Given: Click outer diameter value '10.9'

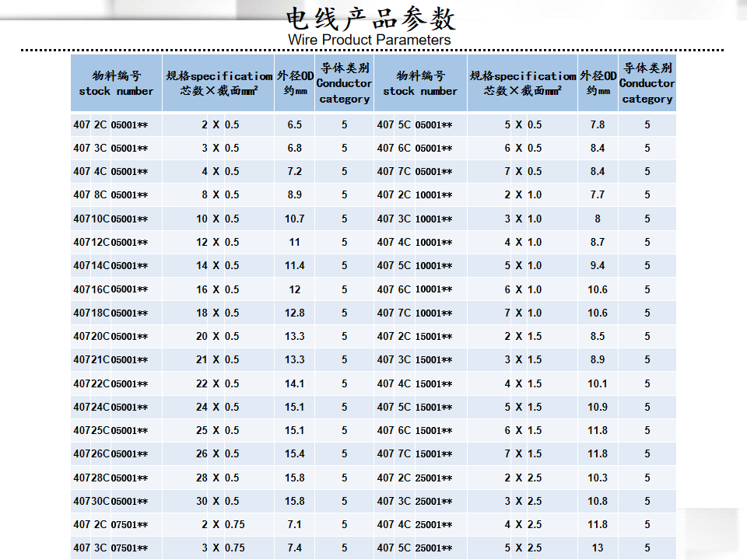Looking at the screenshot, I should point(598,407).
